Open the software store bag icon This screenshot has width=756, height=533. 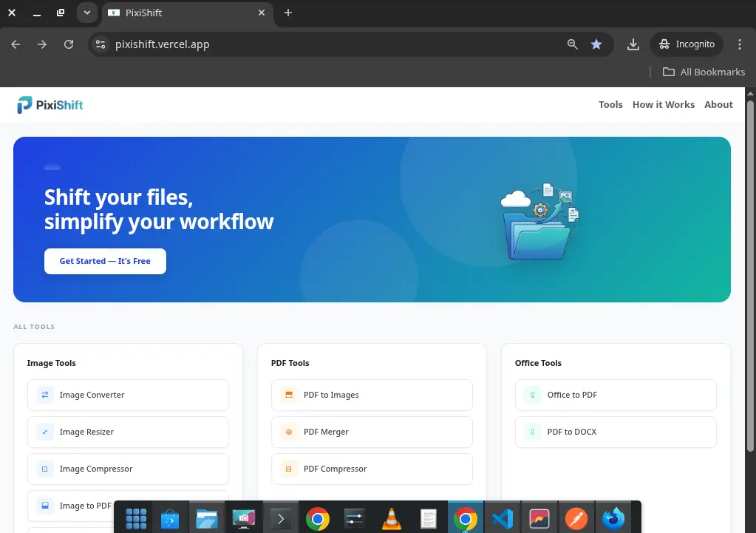tap(170, 519)
